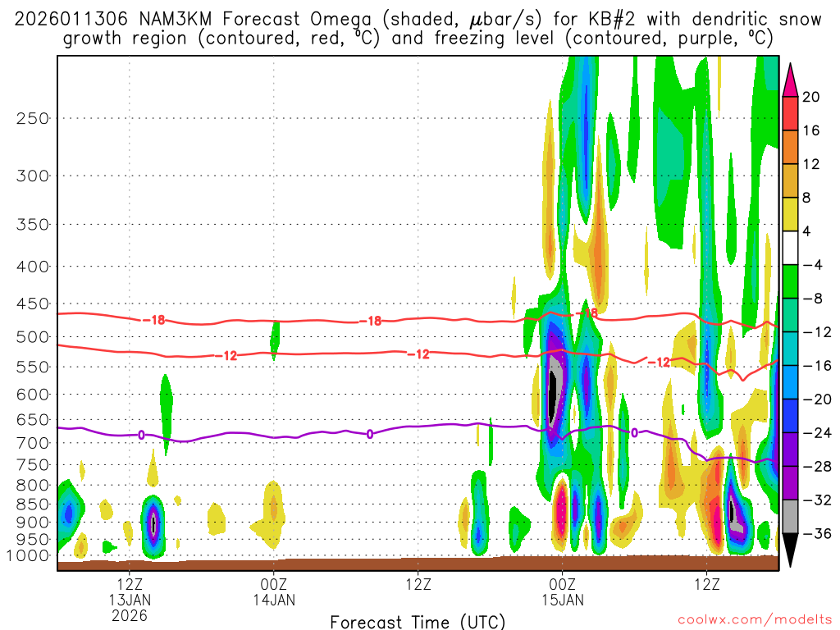Click the black downward arrow below colorbar

point(790,550)
